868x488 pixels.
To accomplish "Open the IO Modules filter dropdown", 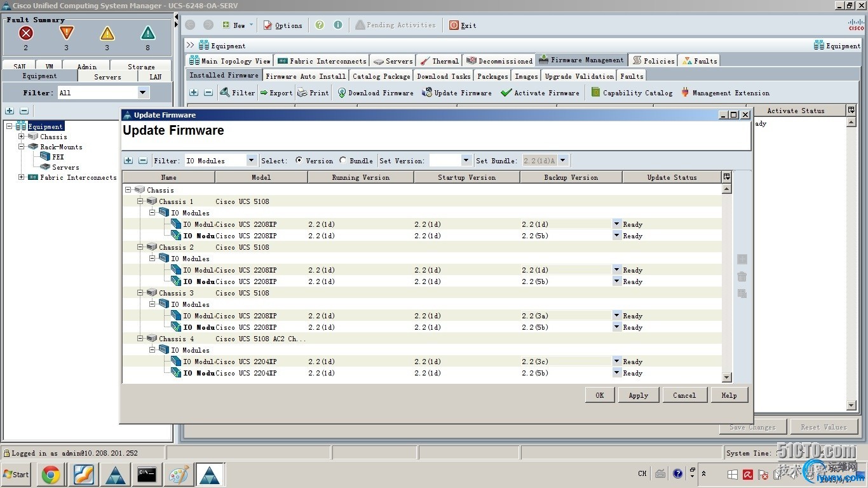I will [251, 161].
